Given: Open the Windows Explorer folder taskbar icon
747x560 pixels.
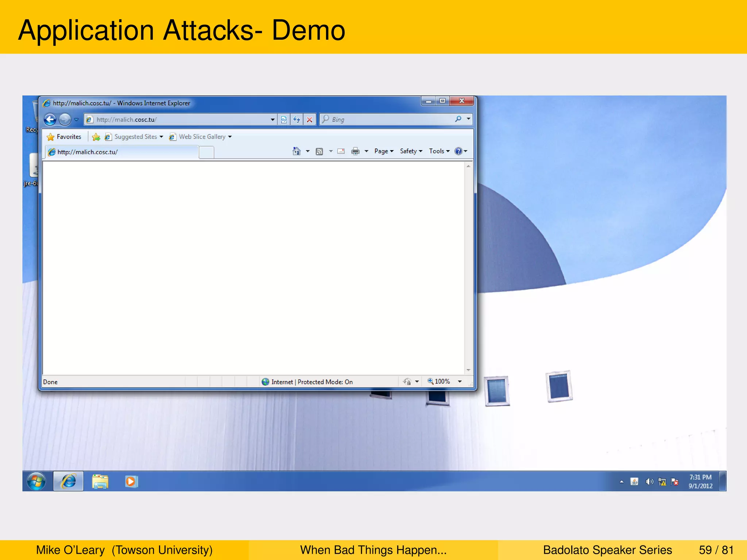Looking at the screenshot, I should [x=100, y=481].
